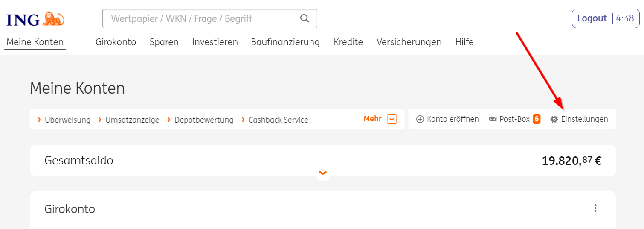The width and height of the screenshot is (644, 229).
Task: Open the Girokonto navigation menu
Action: 116,42
